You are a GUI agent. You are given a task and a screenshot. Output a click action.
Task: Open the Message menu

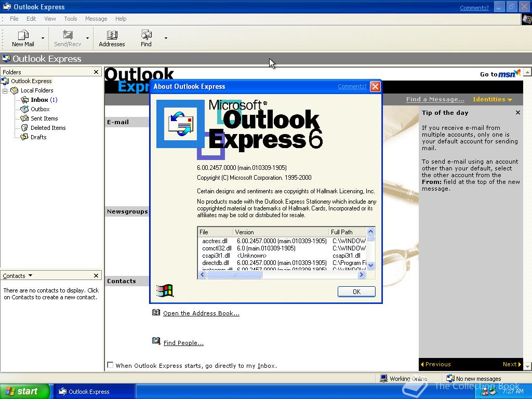pyautogui.click(x=96, y=19)
